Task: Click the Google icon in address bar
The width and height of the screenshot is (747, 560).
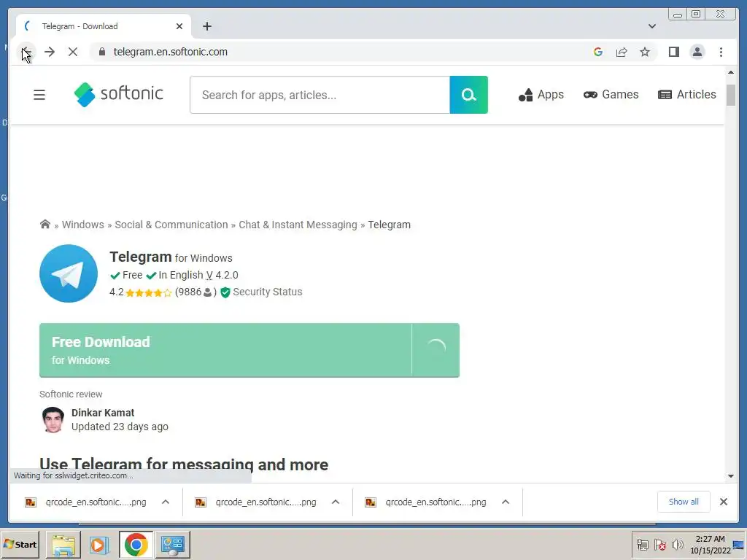Action: click(x=598, y=52)
